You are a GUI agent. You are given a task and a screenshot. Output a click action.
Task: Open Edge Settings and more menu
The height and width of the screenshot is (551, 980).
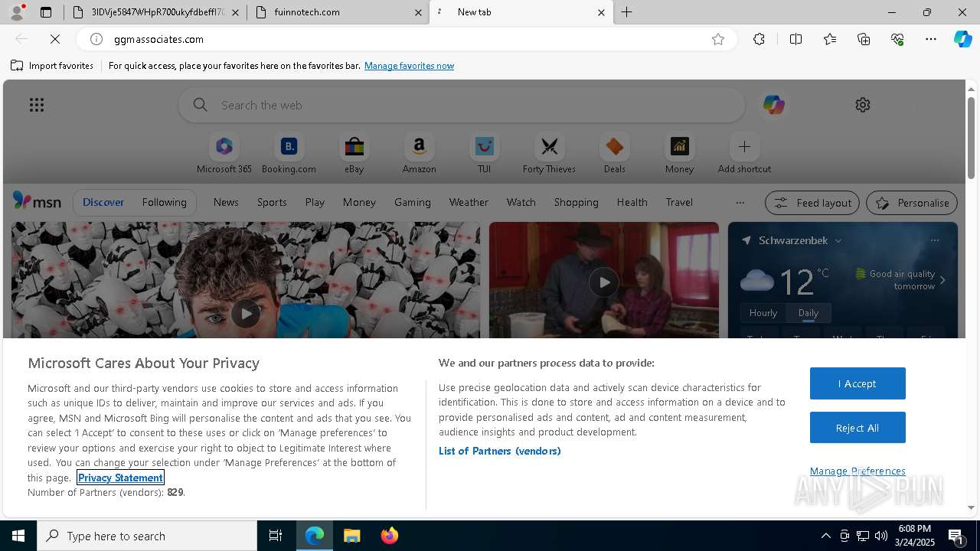pyautogui.click(x=931, y=39)
